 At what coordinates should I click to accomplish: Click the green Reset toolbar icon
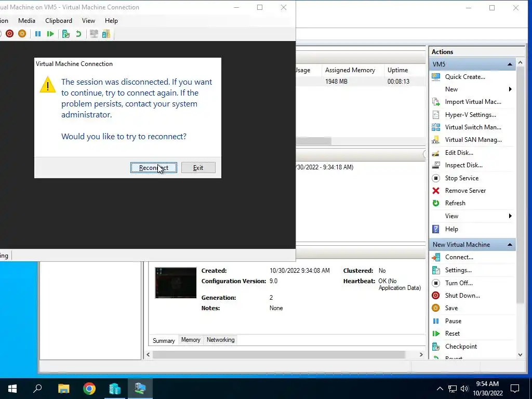tap(50, 34)
